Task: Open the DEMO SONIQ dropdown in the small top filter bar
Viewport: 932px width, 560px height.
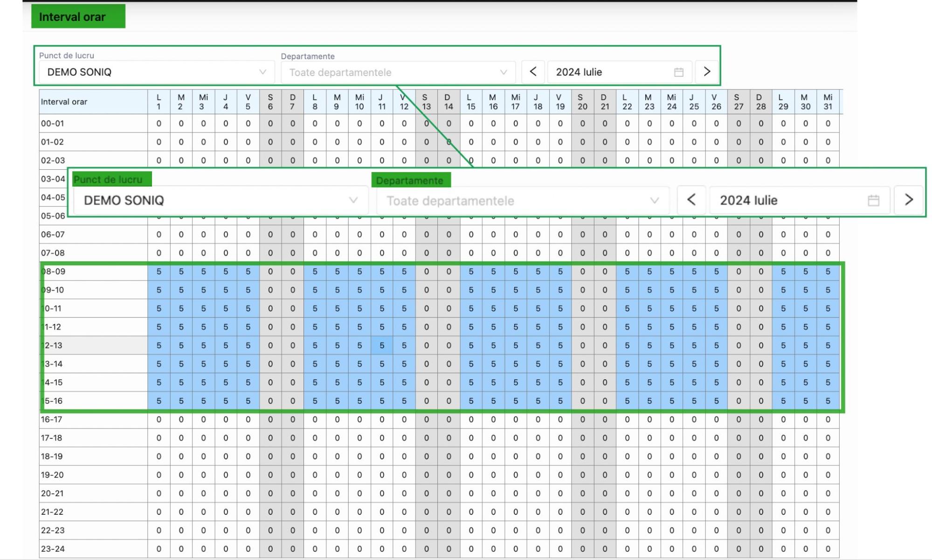Action: coord(157,72)
